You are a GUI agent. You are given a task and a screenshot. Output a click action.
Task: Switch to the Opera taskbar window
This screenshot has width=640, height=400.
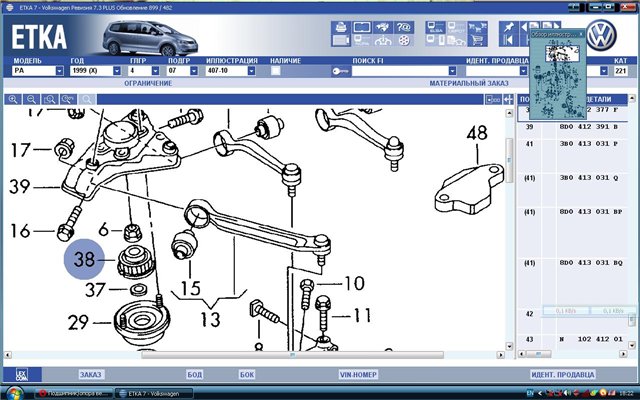point(75,393)
